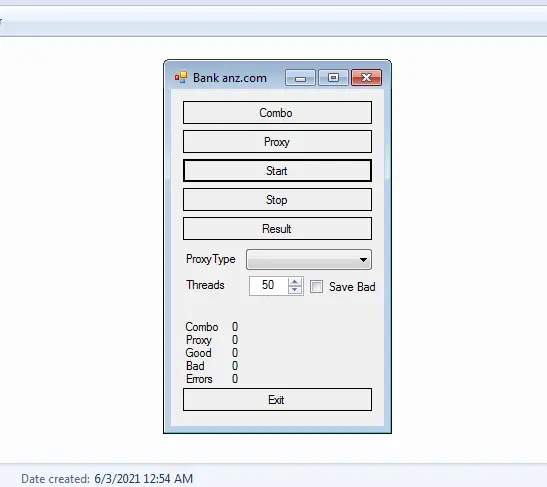Click the Threads label
547x487 pixels.
coord(205,285)
